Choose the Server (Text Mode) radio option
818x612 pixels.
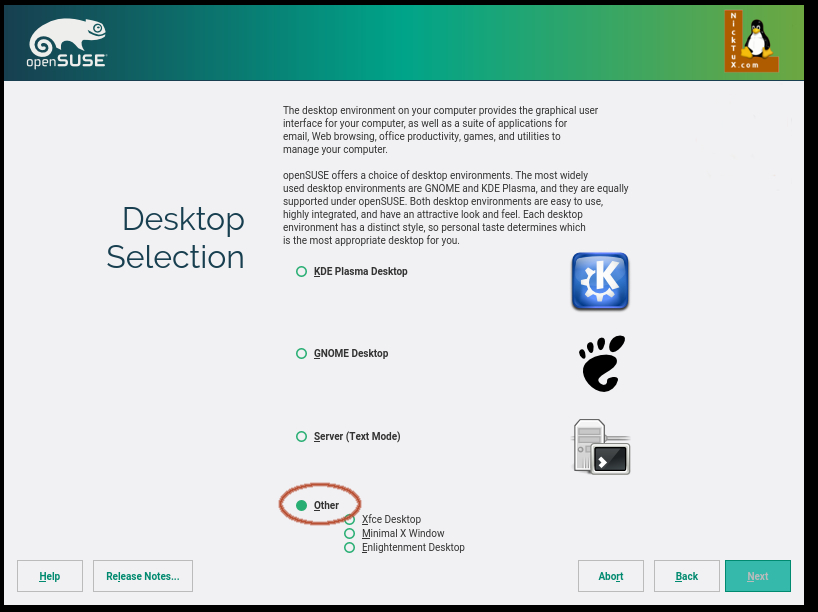[x=301, y=437]
